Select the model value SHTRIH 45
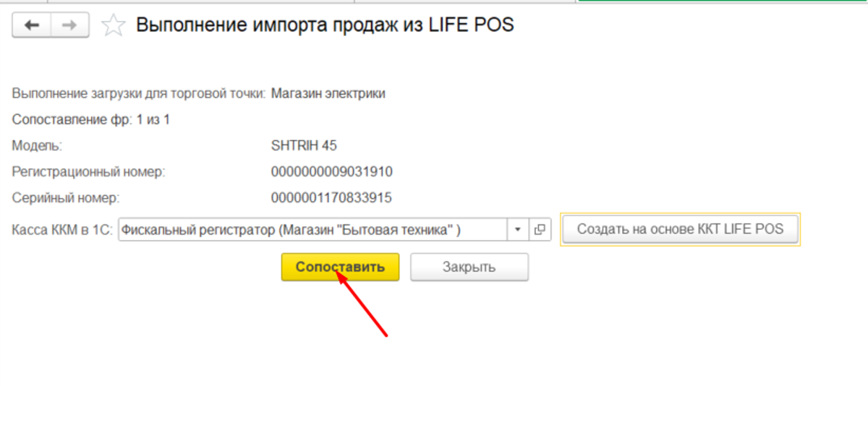 pos(304,145)
